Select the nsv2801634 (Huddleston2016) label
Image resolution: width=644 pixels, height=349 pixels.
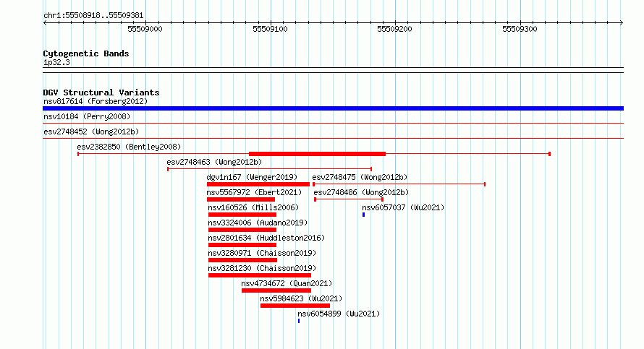[x=266, y=238]
